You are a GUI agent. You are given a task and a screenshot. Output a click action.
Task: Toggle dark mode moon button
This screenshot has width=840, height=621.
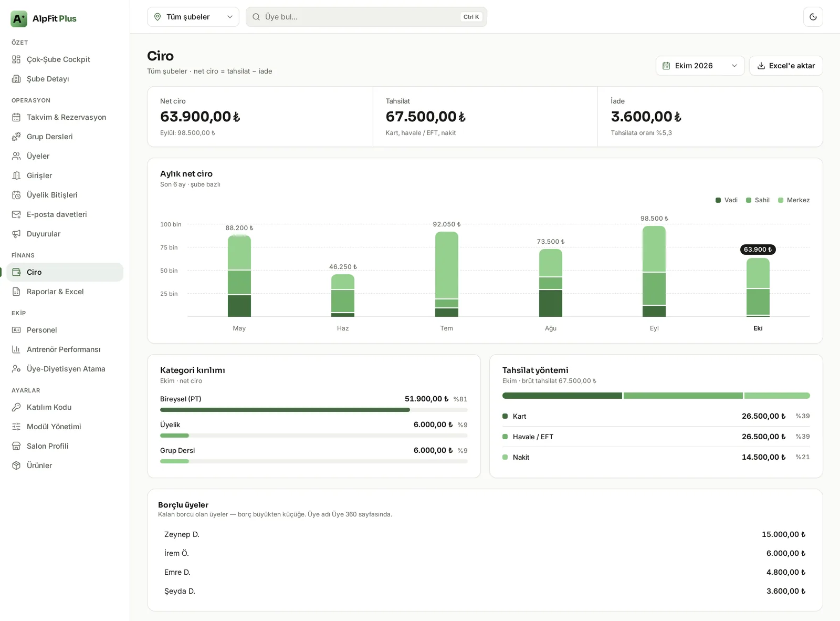coord(813,17)
